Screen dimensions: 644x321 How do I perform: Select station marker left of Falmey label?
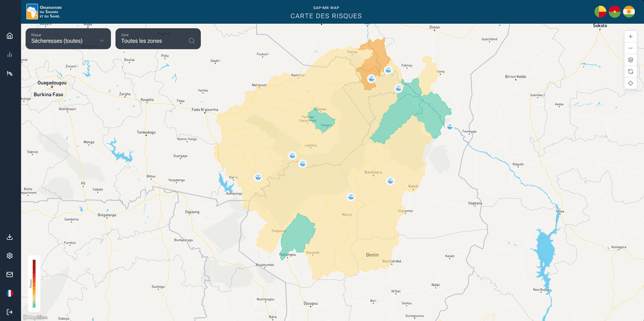pyautogui.click(x=388, y=70)
